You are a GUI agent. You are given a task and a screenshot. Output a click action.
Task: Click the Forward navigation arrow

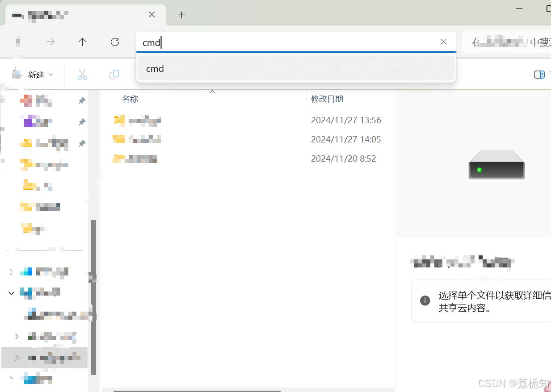click(x=50, y=42)
